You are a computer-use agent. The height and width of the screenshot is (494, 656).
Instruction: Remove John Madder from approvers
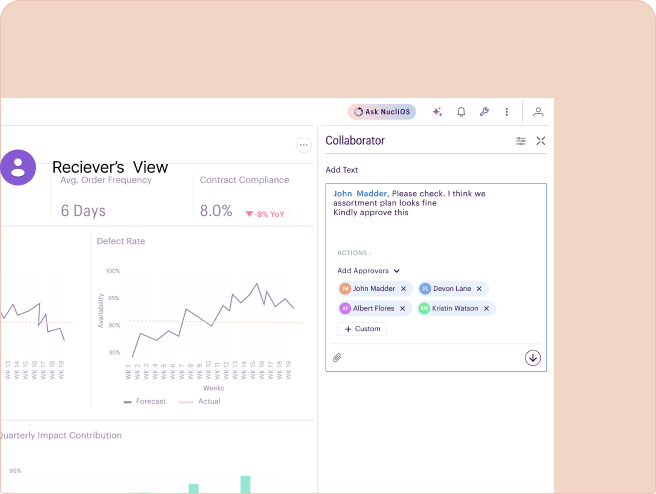tap(403, 289)
